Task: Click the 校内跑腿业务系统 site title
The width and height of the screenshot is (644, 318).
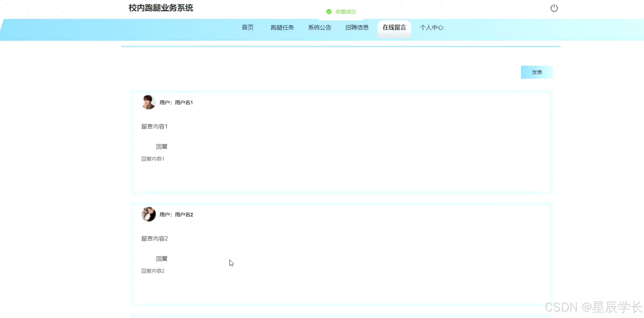Action: click(160, 8)
